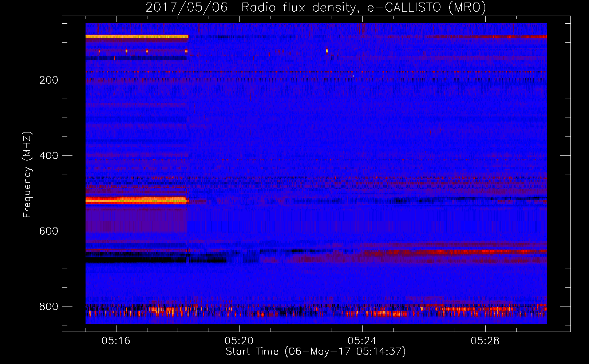Click the '05:24' time tick label
Viewport: 589px width, 364px height.
coord(362,341)
